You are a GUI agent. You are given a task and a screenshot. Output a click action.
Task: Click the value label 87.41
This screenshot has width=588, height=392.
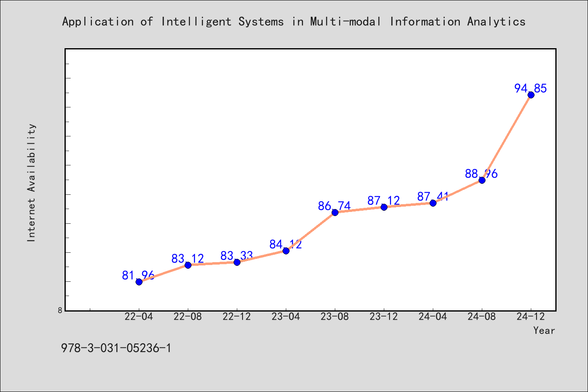[x=432, y=196]
